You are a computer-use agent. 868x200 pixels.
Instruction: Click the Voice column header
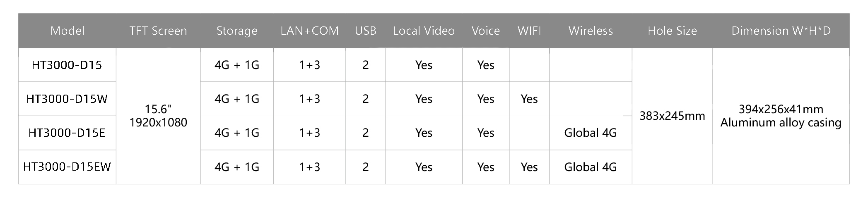point(486,31)
